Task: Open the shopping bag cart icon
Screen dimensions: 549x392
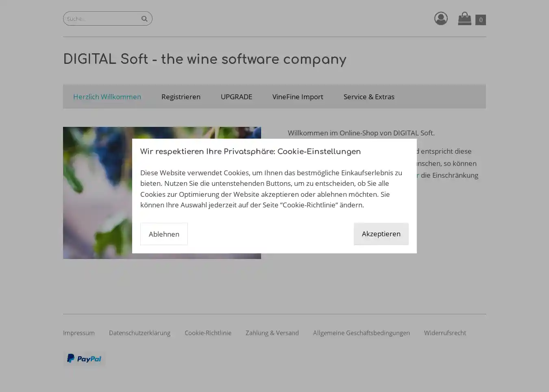Action: [x=464, y=18]
